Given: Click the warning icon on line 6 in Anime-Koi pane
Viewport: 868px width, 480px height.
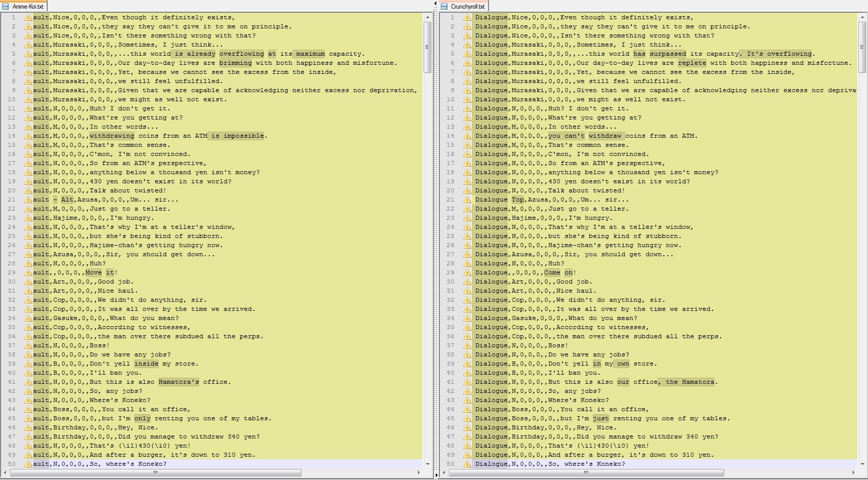Looking at the screenshot, I should pos(28,63).
